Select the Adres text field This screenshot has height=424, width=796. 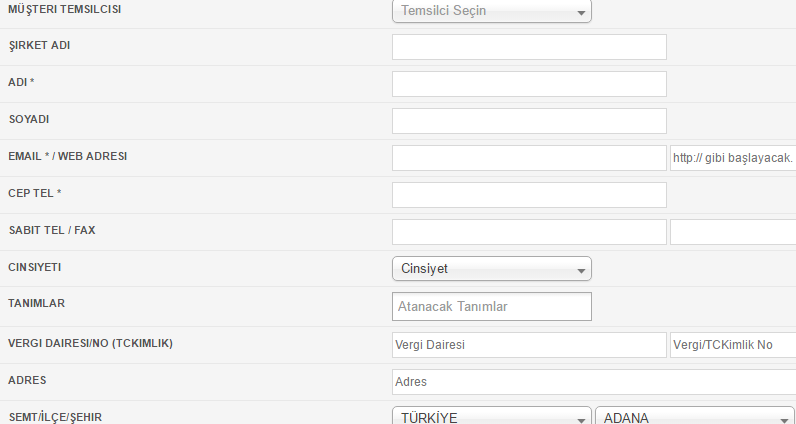coord(594,382)
